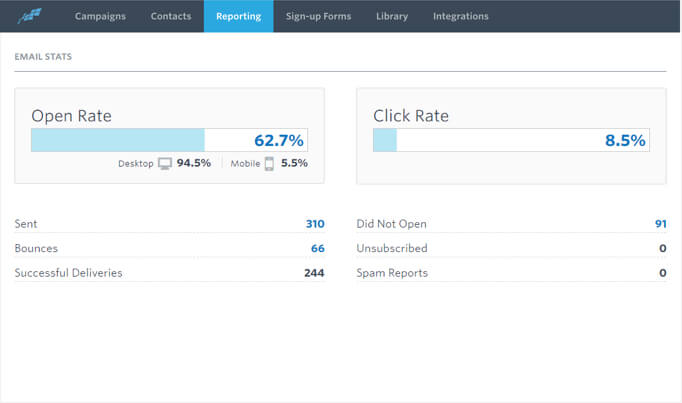
Task: Click the 8.5% click rate value
Action: pos(625,140)
